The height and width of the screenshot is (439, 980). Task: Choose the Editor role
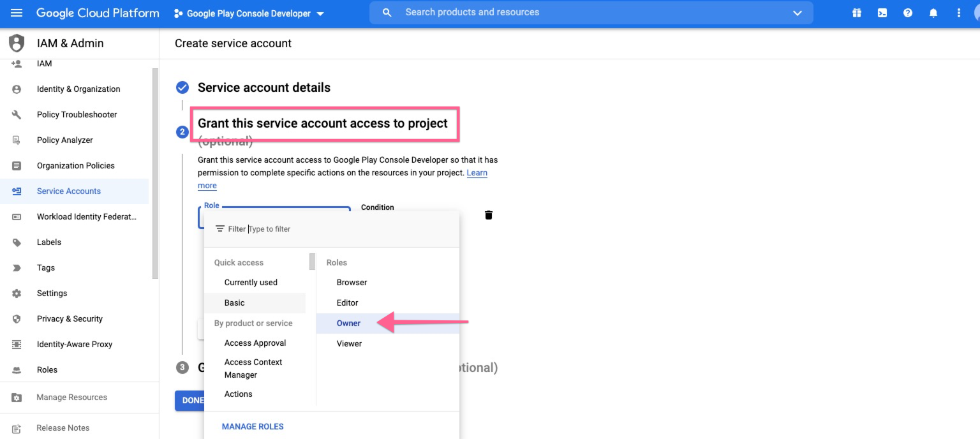point(348,303)
